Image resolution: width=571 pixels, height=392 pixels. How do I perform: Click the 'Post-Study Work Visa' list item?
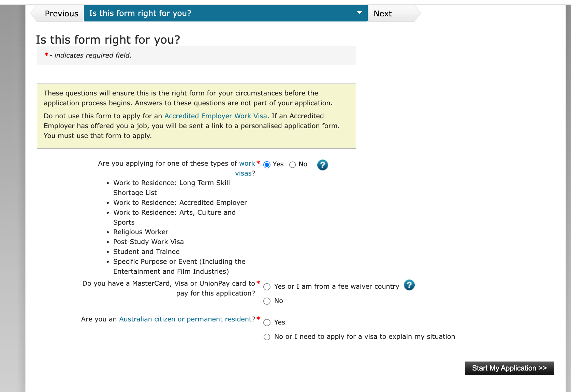[148, 242]
